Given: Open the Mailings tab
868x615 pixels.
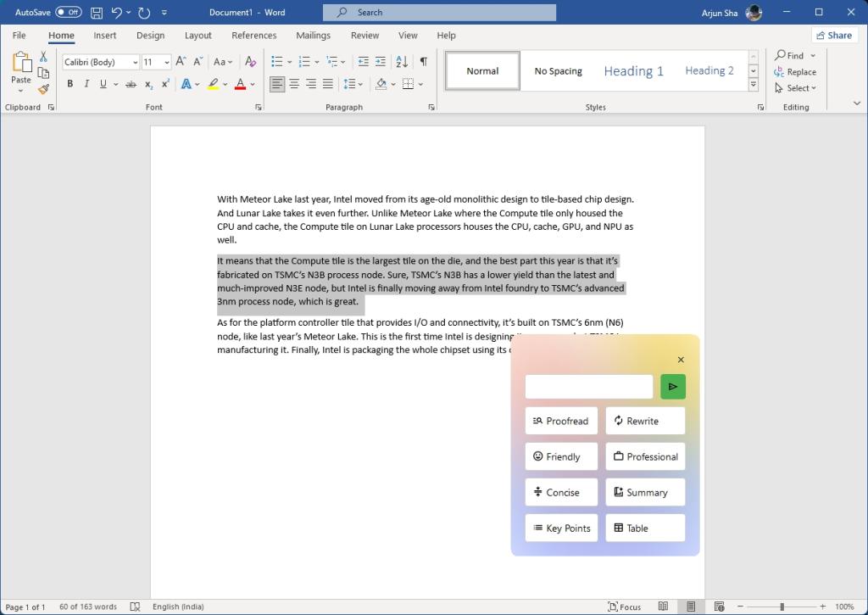Looking at the screenshot, I should 313,35.
